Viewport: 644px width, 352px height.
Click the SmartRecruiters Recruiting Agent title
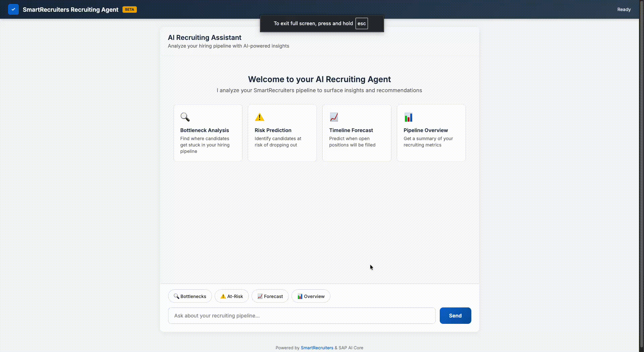click(x=70, y=9)
